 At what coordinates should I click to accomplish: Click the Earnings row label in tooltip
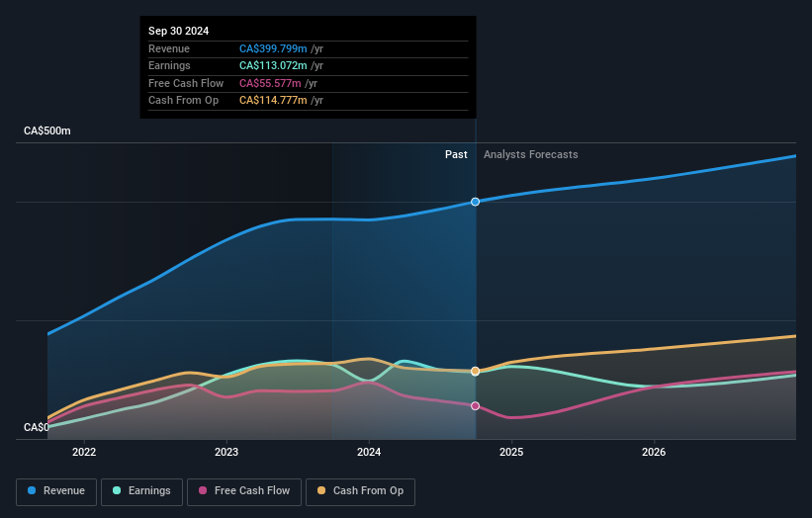point(169,65)
